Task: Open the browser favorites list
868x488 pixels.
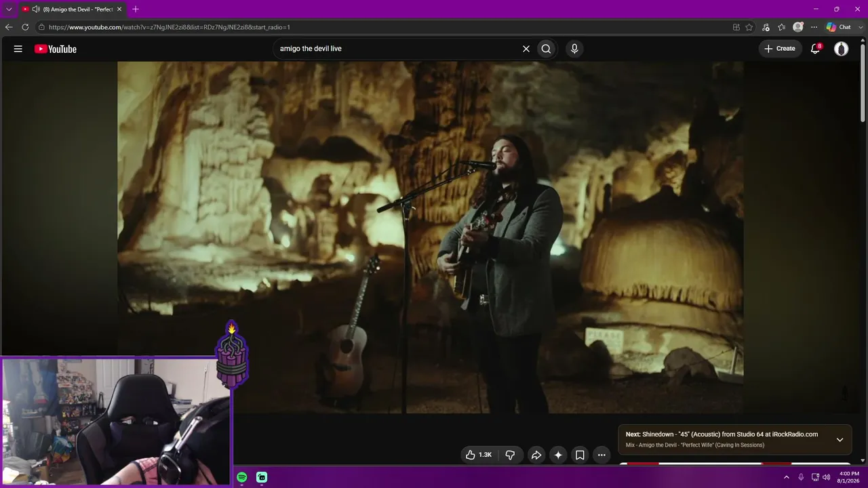Action: [x=782, y=27]
